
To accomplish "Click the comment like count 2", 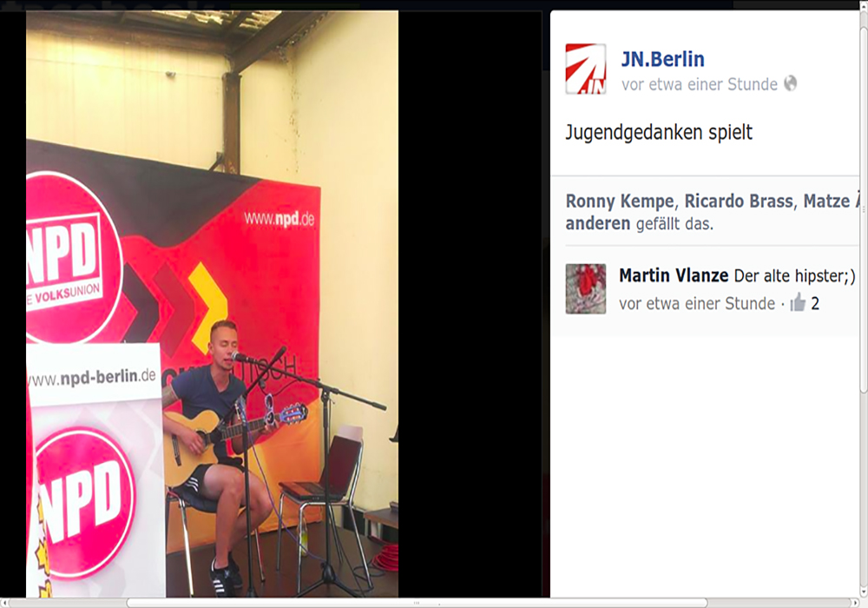I will pyautogui.click(x=815, y=303).
